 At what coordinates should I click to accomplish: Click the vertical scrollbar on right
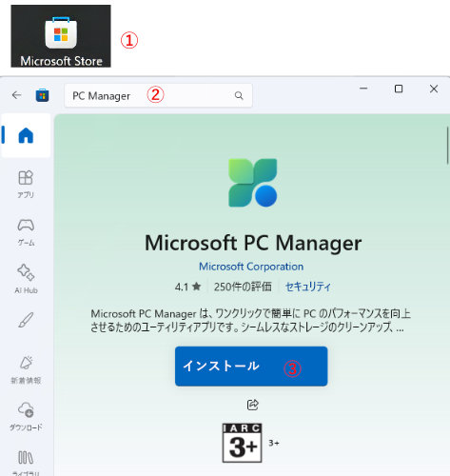[x=447, y=146]
